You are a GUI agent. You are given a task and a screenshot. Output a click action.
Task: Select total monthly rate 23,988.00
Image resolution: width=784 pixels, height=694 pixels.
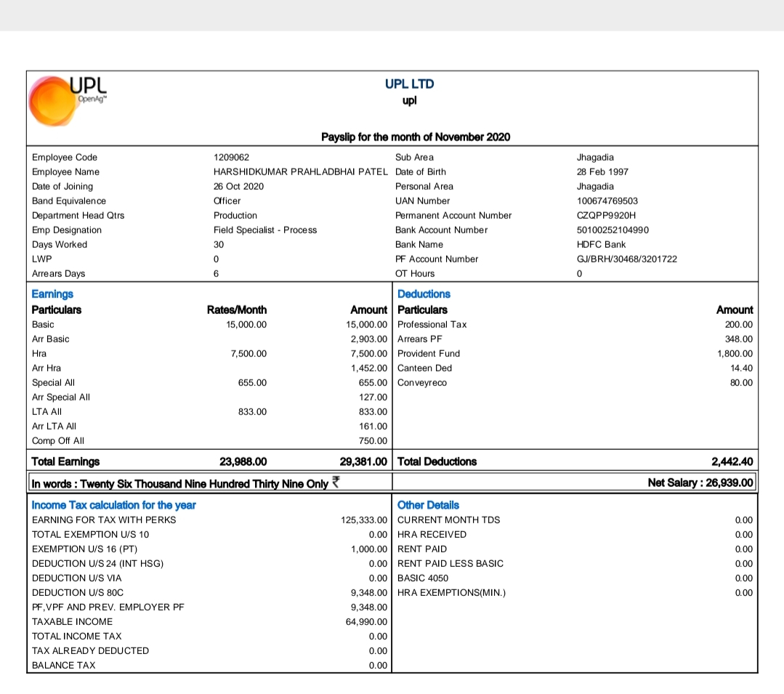click(243, 461)
